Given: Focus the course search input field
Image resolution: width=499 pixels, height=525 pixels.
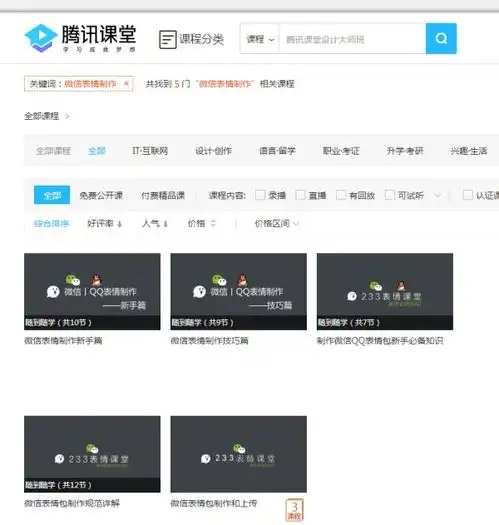Looking at the screenshot, I should click(352, 39).
